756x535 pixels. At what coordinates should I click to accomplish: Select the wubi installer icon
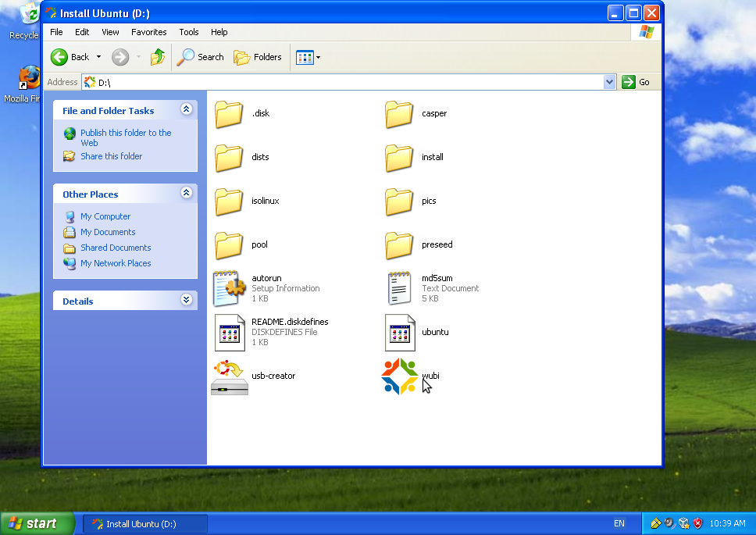click(399, 376)
